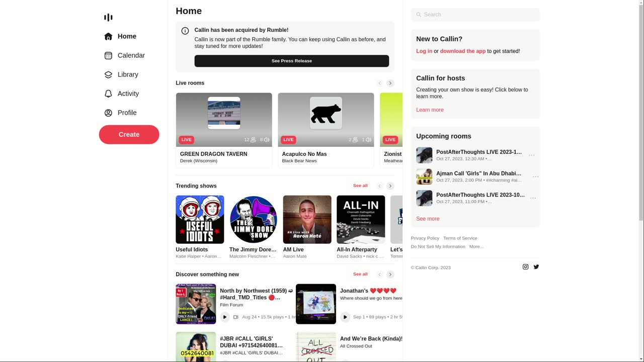Open See all for Trending shows
Screen dimensions: 644x362
pyautogui.click(x=360, y=186)
